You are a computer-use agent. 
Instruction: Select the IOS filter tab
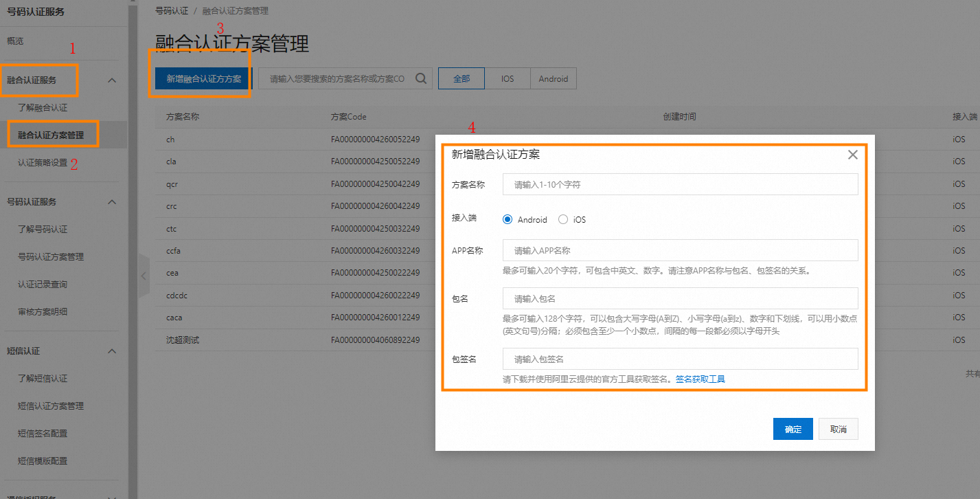[508, 78]
